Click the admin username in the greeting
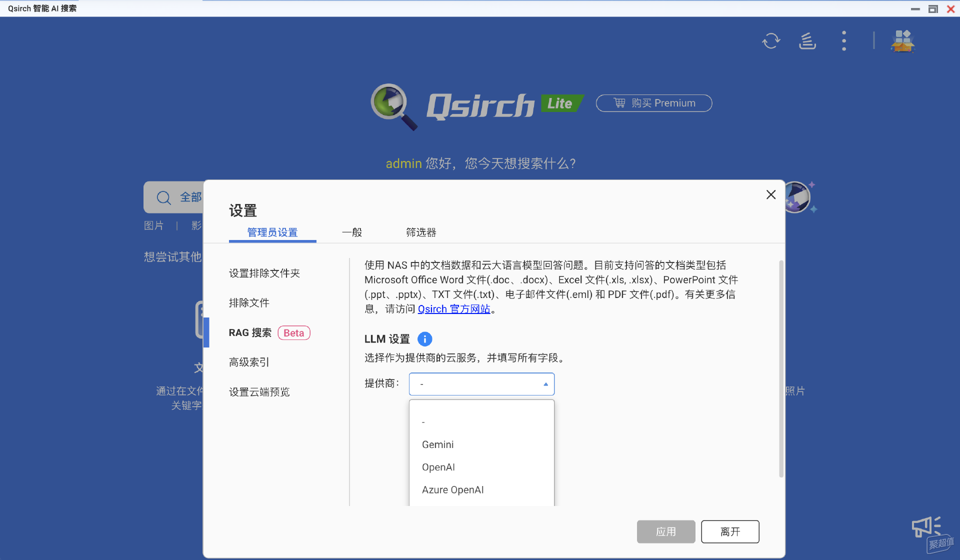Viewport: 960px width, 560px height. 404,163
